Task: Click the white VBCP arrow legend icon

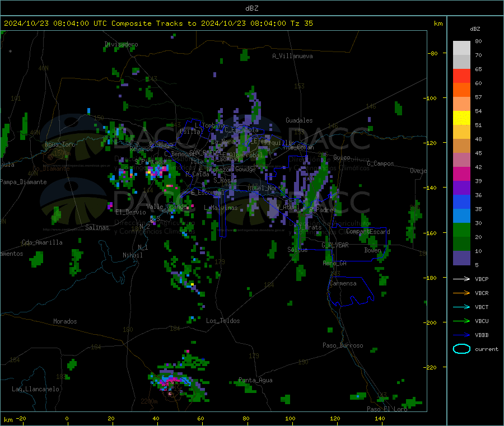Action: [x=461, y=279]
